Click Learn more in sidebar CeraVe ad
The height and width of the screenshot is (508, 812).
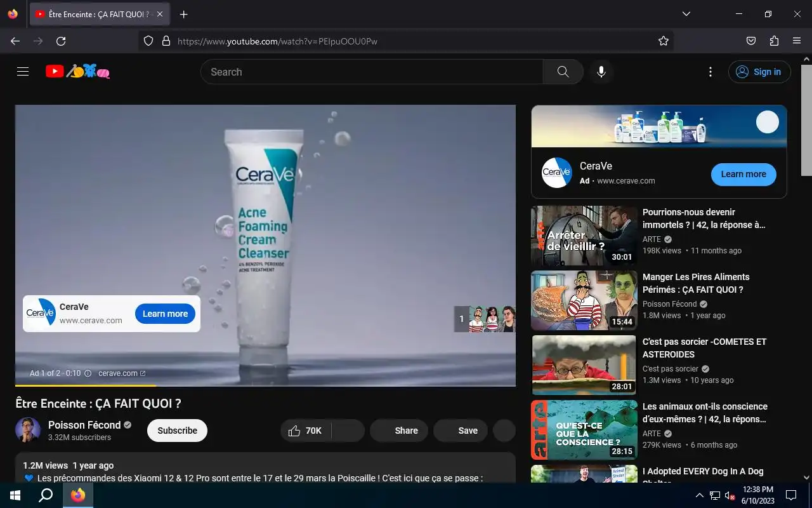[743, 174]
